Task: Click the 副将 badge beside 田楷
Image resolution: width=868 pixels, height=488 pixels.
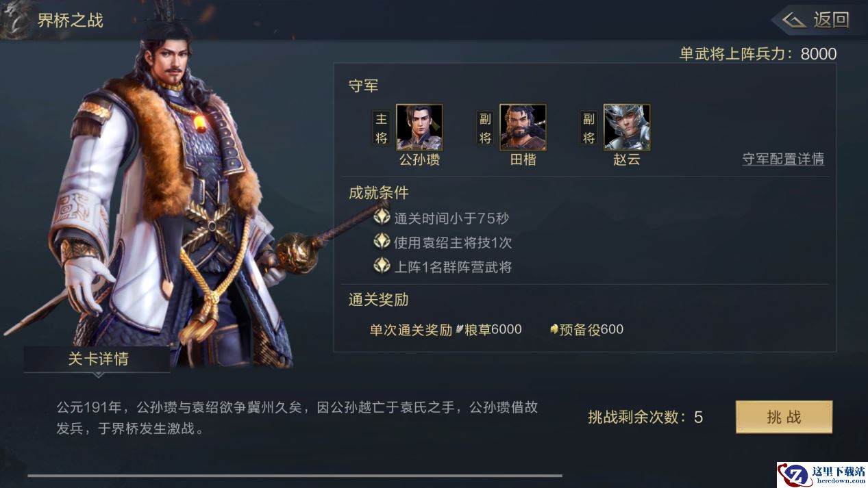Action: pyautogui.click(x=485, y=128)
